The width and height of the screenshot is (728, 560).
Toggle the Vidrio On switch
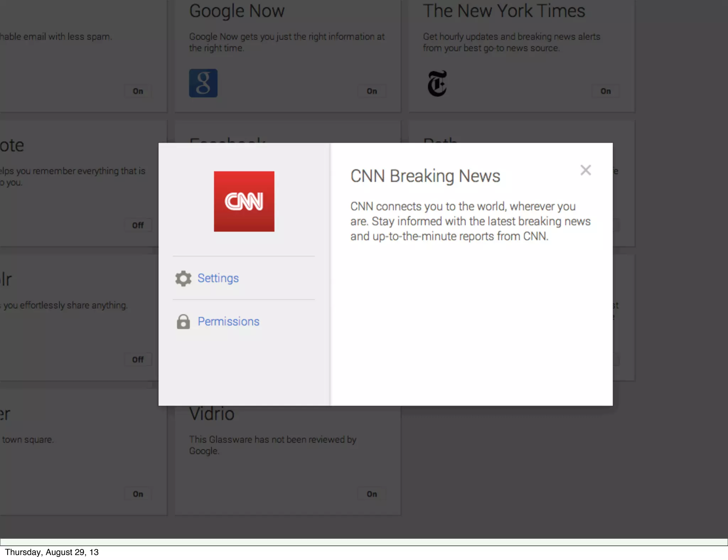(372, 494)
